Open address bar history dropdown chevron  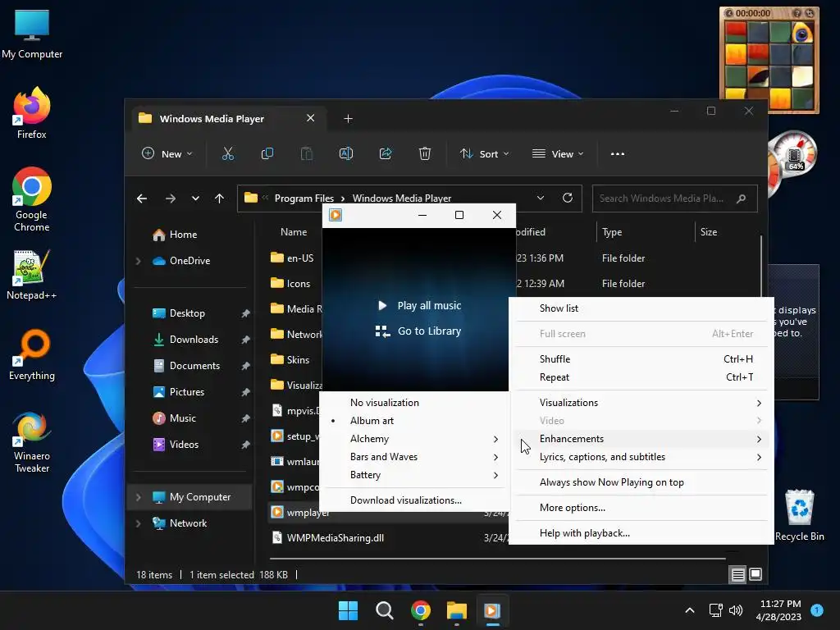541,198
